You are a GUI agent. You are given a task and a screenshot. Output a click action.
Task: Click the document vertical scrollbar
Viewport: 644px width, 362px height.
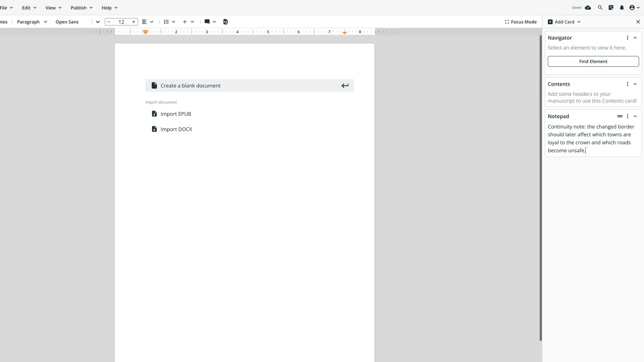pos(541,188)
